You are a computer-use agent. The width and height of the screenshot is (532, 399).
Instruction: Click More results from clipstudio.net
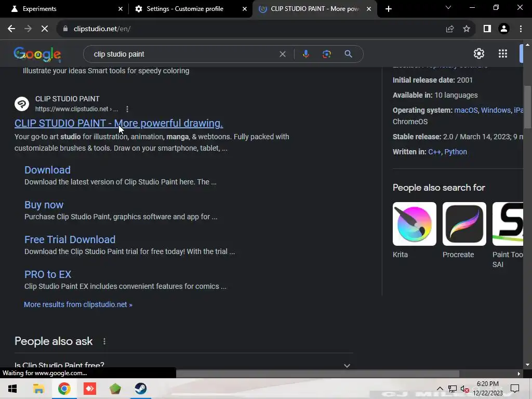[x=78, y=304]
